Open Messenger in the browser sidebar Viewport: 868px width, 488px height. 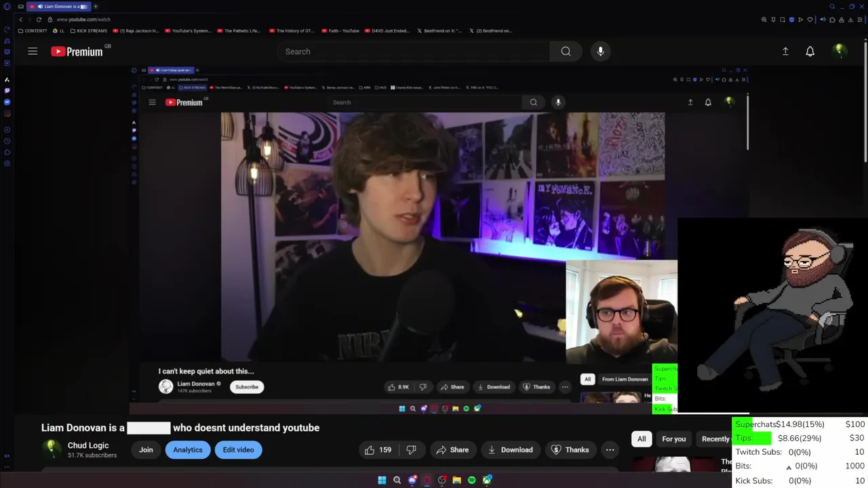point(7,102)
